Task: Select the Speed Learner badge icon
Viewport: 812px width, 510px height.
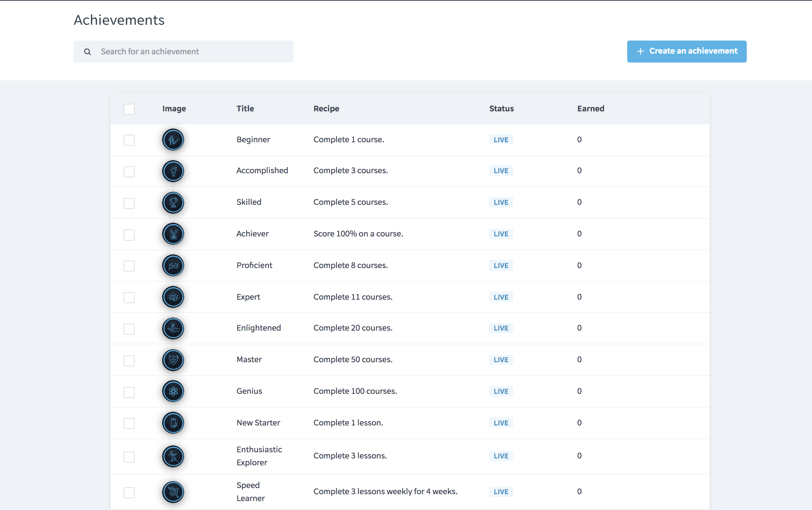Action: coord(173,492)
